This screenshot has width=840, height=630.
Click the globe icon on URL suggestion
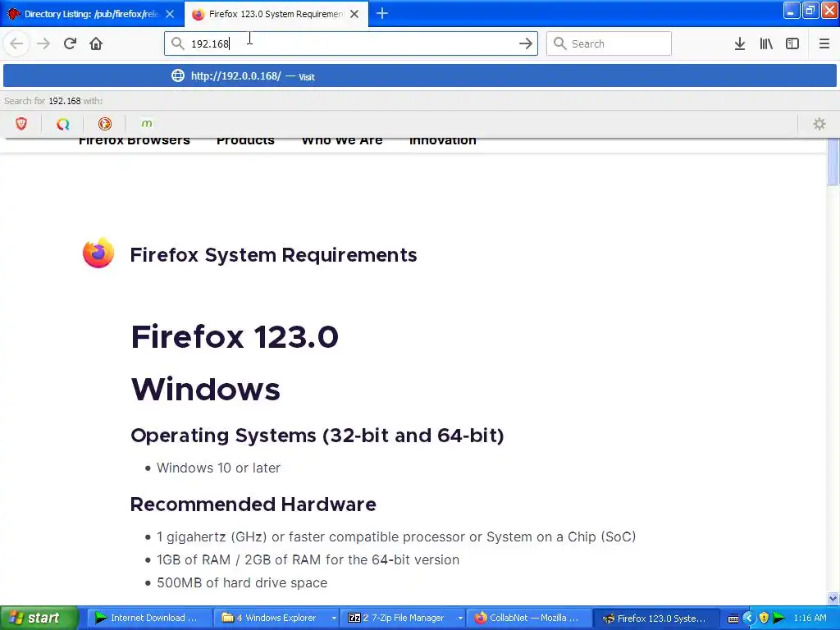[x=177, y=75]
